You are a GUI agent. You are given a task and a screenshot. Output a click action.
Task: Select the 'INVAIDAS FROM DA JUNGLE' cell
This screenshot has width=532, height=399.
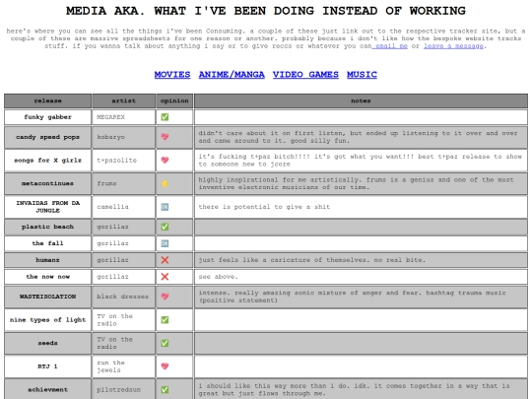click(x=48, y=207)
